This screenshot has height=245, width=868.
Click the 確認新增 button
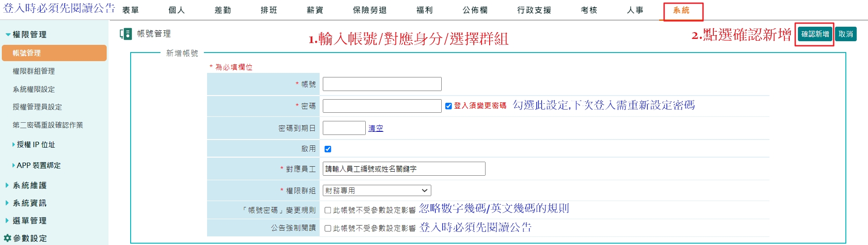[x=815, y=34]
